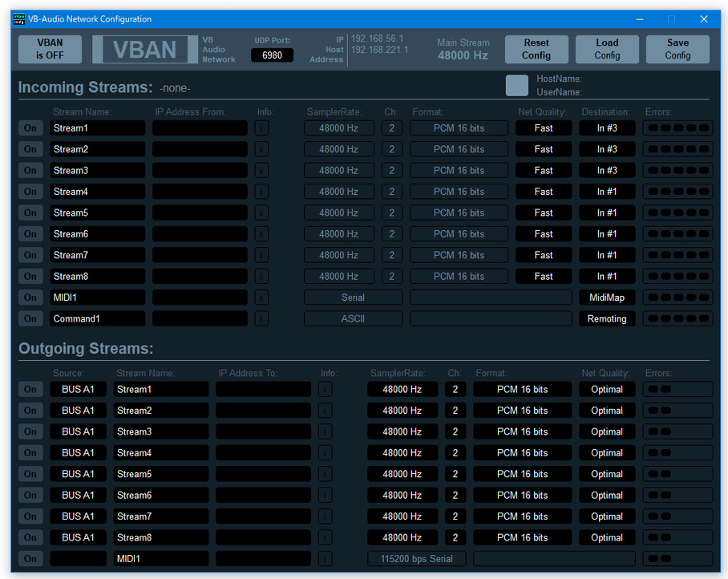Open info for incoming Stream2
Screen dimensions: 728x579
coord(261,149)
